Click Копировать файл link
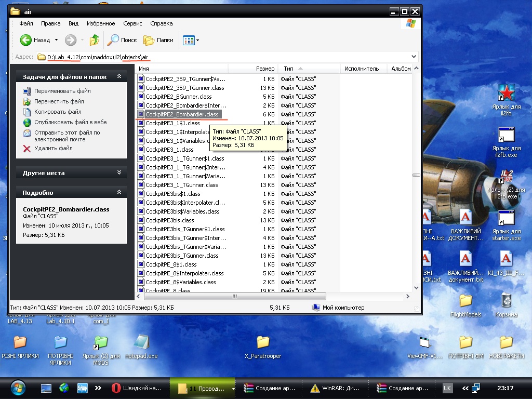Viewport: 532px width, 399px height. pos(58,112)
